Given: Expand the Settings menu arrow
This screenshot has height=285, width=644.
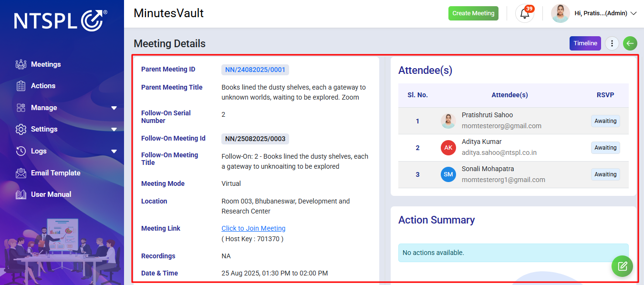Looking at the screenshot, I should (x=114, y=130).
